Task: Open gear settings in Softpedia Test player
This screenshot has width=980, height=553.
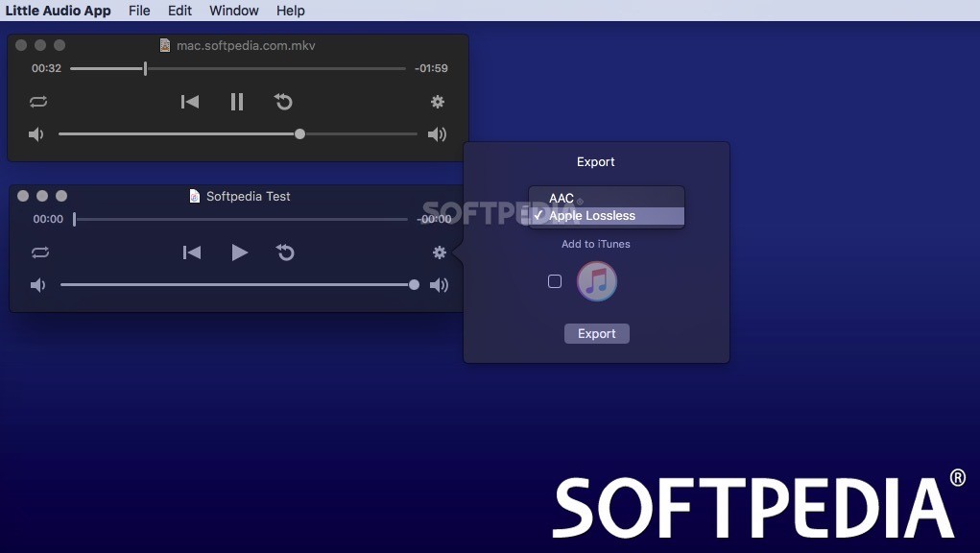Action: click(440, 252)
